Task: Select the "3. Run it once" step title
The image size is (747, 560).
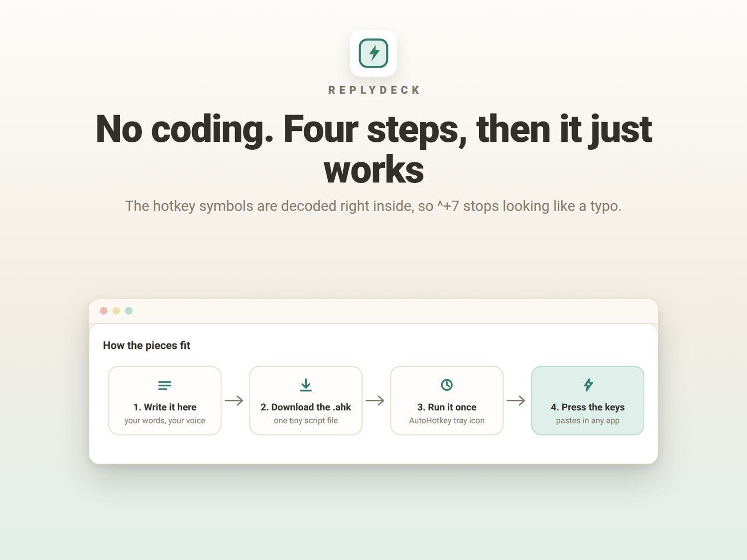Action: pos(447,407)
